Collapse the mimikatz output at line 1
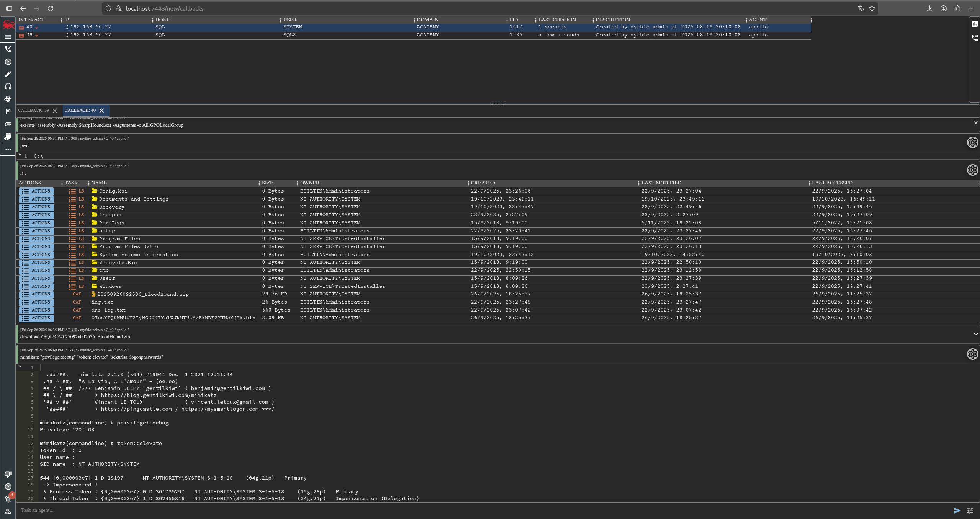Screen dimensions: 980x519 tap(20, 366)
